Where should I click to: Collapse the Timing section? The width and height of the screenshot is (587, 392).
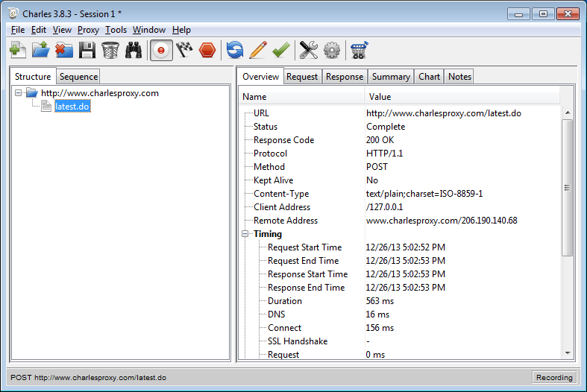pyautogui.click(x=245, y=234)
